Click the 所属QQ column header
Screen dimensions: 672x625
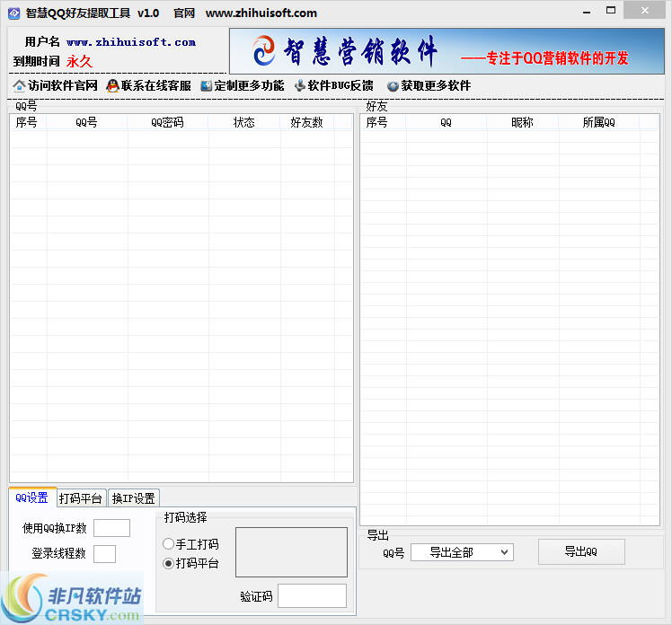(x=599, y=122)
